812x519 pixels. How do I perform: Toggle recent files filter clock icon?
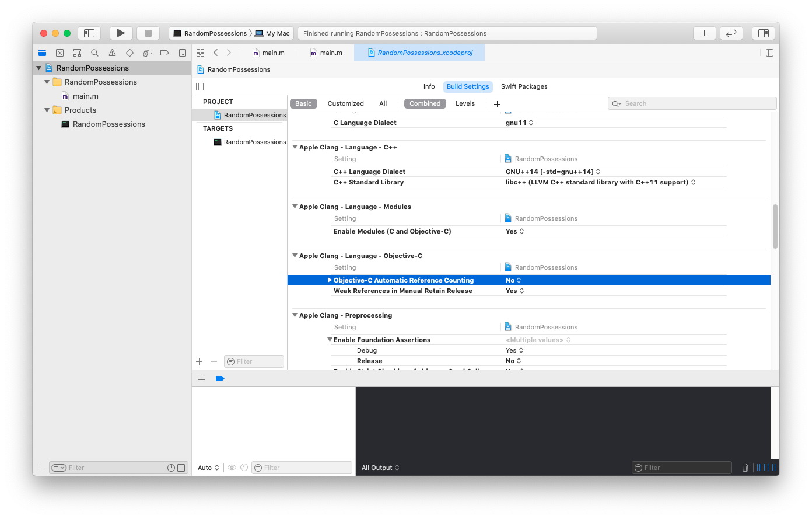click(171, 468)
